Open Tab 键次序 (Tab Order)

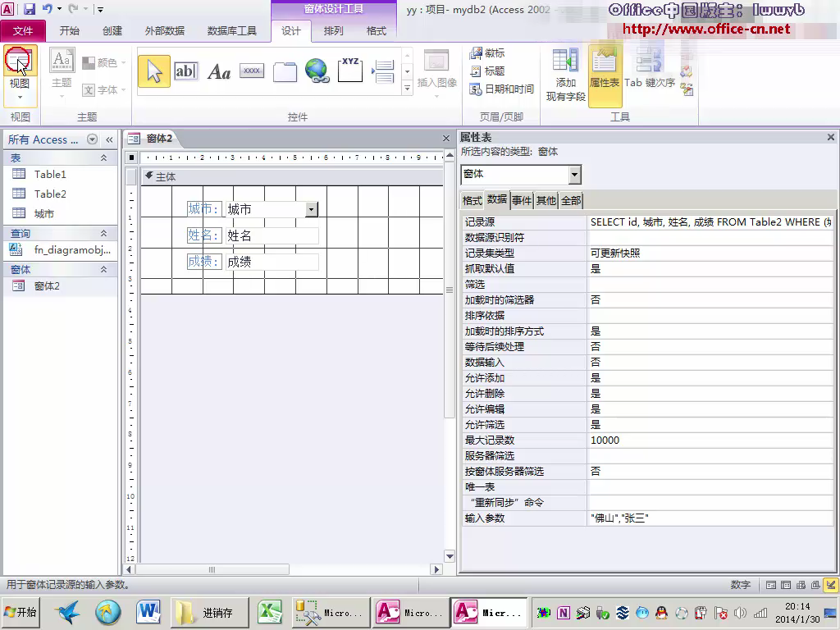(650, 70)
